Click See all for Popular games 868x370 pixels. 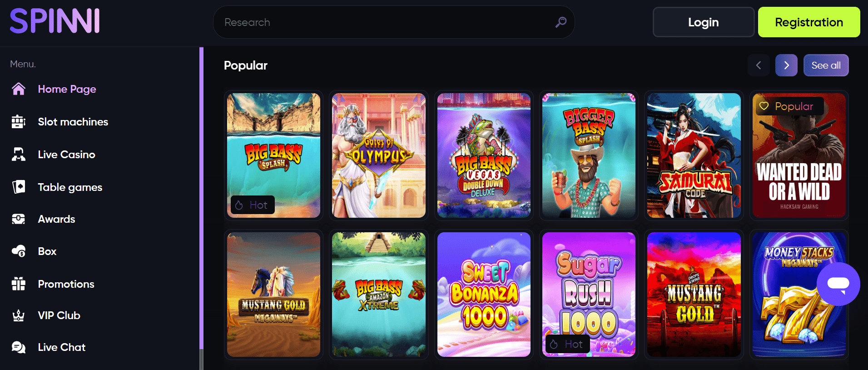[826, 65]
